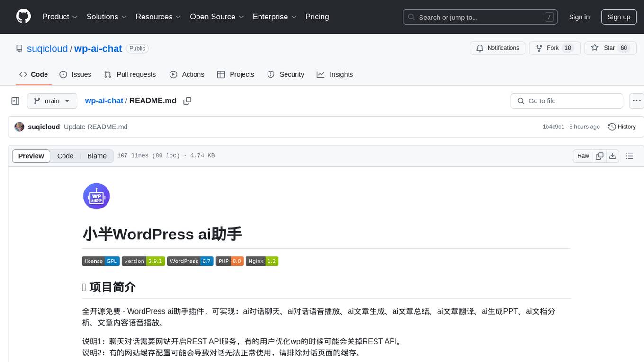Click the WP ai助手 logo image

point(97,196)
